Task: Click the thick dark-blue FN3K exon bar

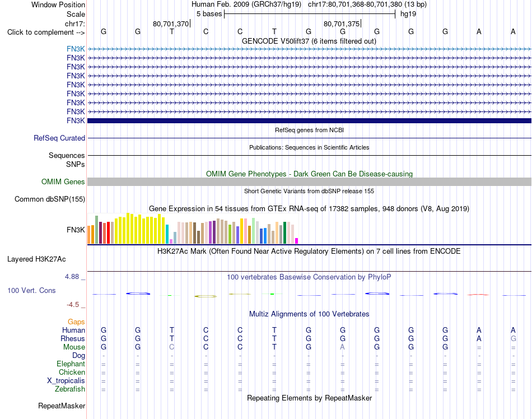Action: 309,120
